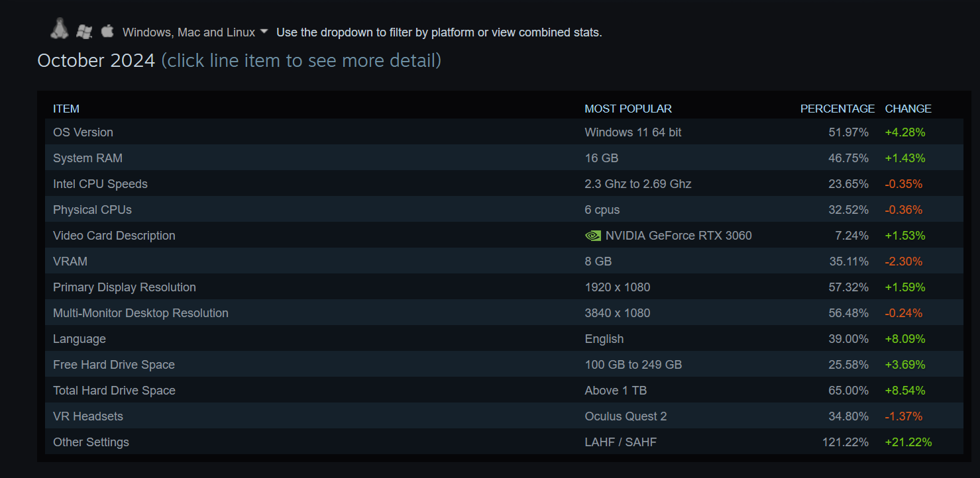Click the Linux penguin platform icon
Screen dimensions: 980x478
point(60,28)
